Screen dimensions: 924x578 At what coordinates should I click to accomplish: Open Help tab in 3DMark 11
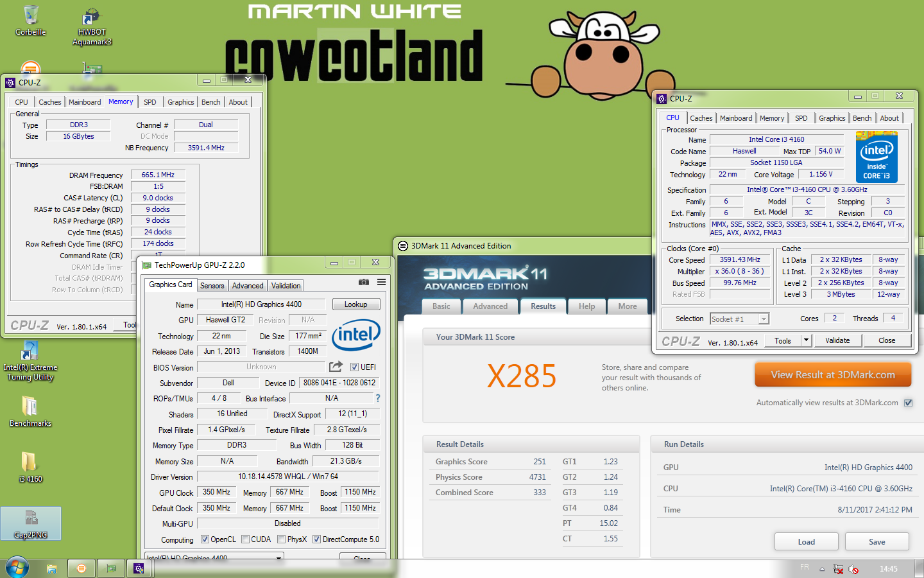pos(587,306)
